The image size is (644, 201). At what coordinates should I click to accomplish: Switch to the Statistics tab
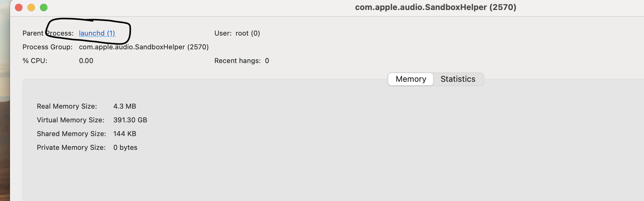(458, 79)
